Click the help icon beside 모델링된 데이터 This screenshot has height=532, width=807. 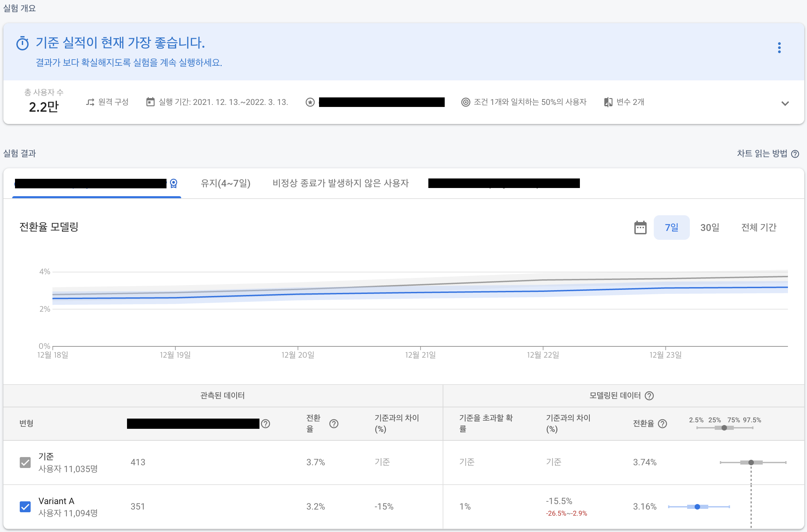649,396
